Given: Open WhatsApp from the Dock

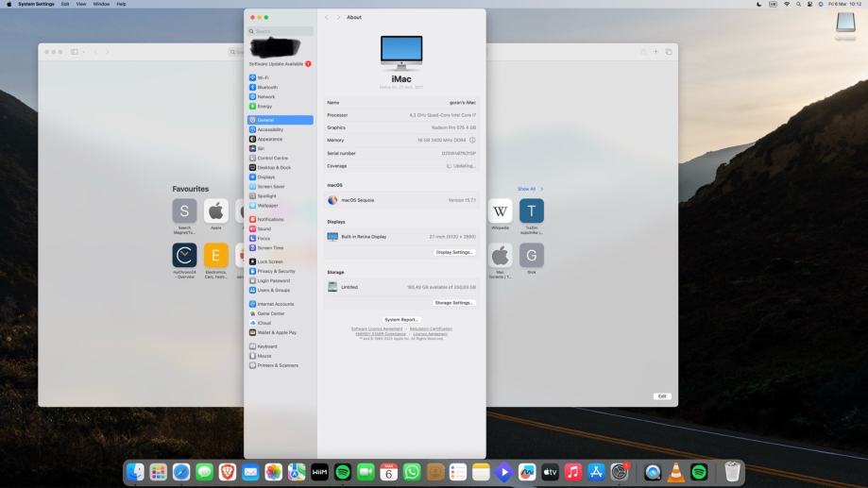Looking at the screenshot, I should tap(412, 472).
